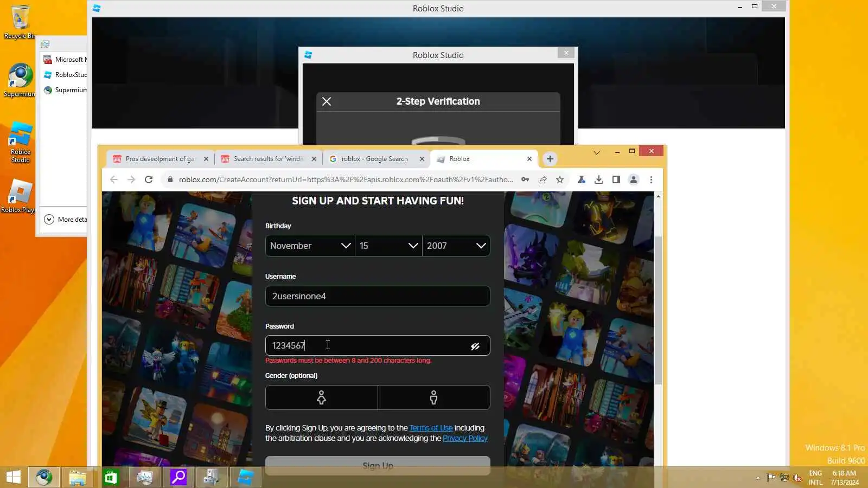Viewport: 868px width, 488px height.
Task: Share this page via address bar icon
Action: point(542,179)
